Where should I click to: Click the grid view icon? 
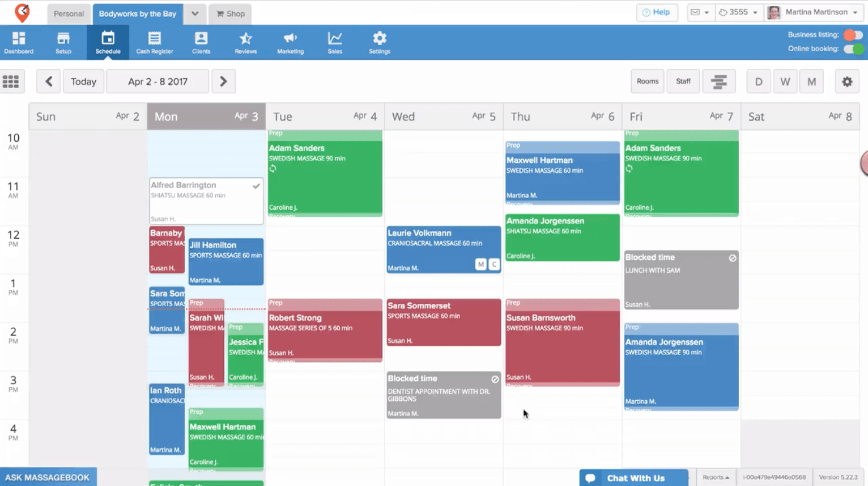[11, 82]
